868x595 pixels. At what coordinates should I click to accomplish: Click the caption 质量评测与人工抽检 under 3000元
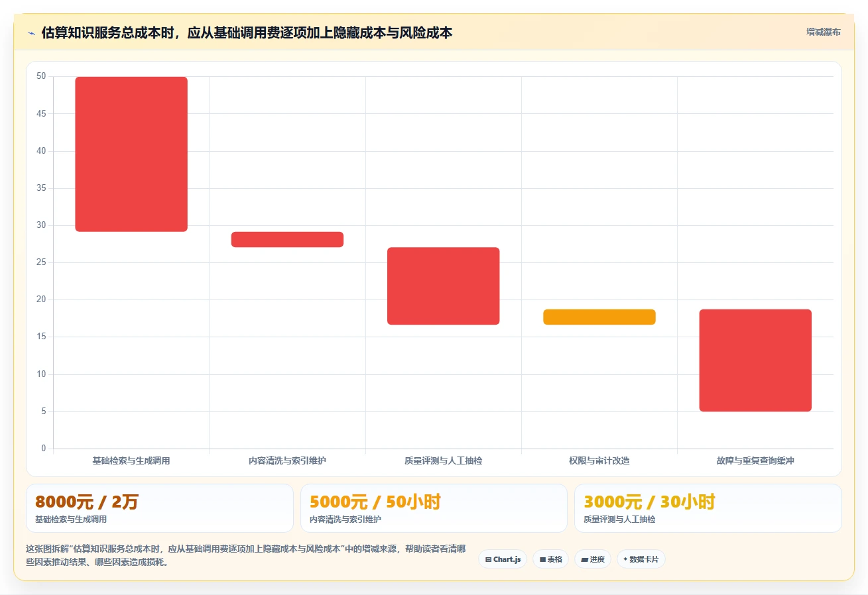(x=620, y=519)
